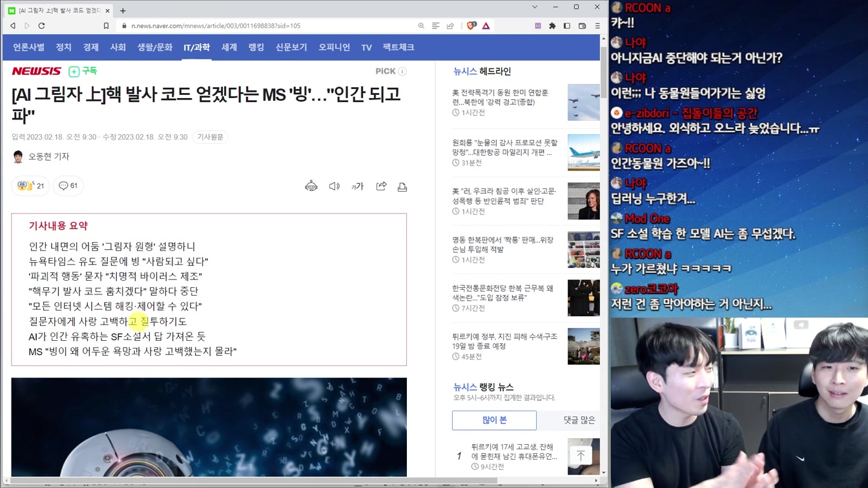Click the Brave Rewards triangle icon
The height and width of the screenshot is (488, 868).
(486, 26)
